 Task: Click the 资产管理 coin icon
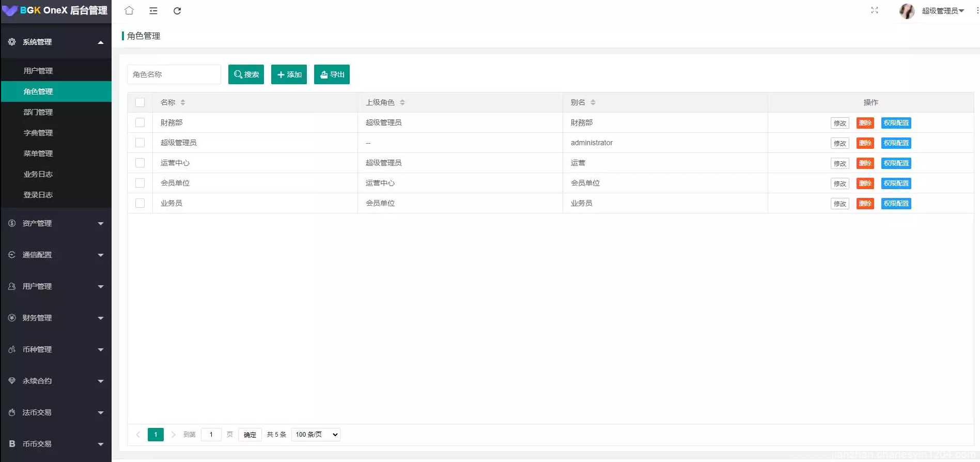click(12, 223)
